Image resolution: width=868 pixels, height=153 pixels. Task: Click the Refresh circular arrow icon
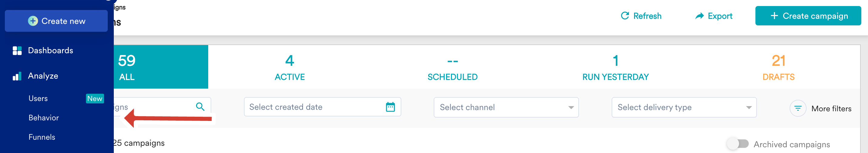(x=625, y=16)
